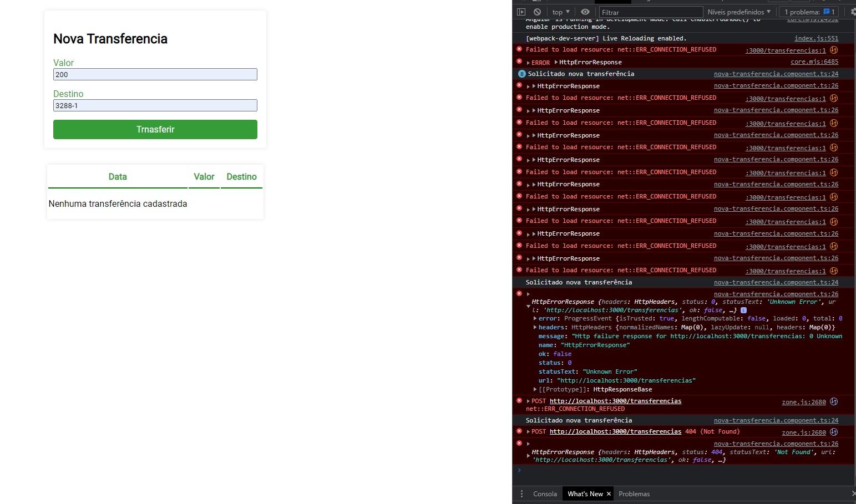
Task: Click red error icon on the ERROR row
Action: (519, 62)
